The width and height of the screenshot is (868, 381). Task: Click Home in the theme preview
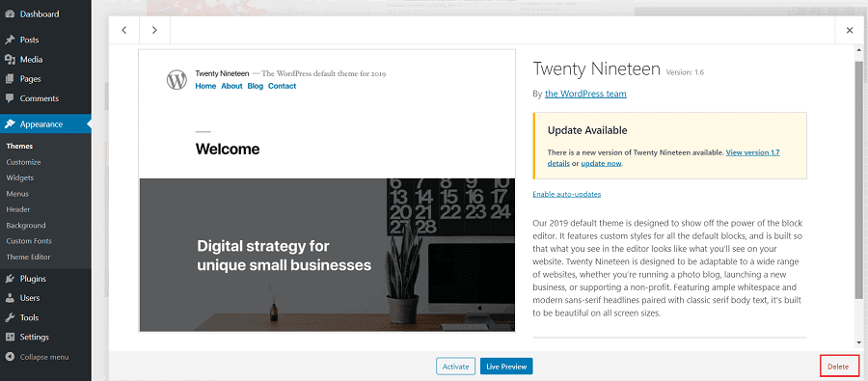(205, 86)
